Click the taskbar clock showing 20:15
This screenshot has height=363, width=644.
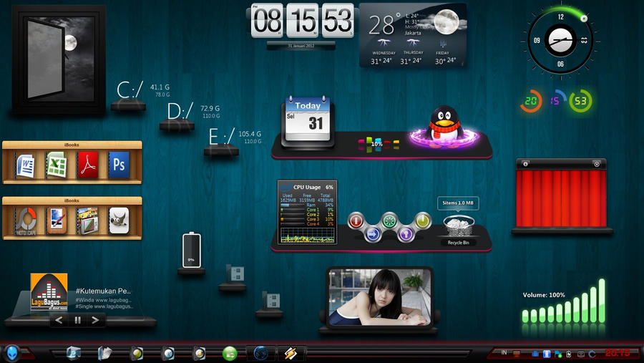pos(618,353)
